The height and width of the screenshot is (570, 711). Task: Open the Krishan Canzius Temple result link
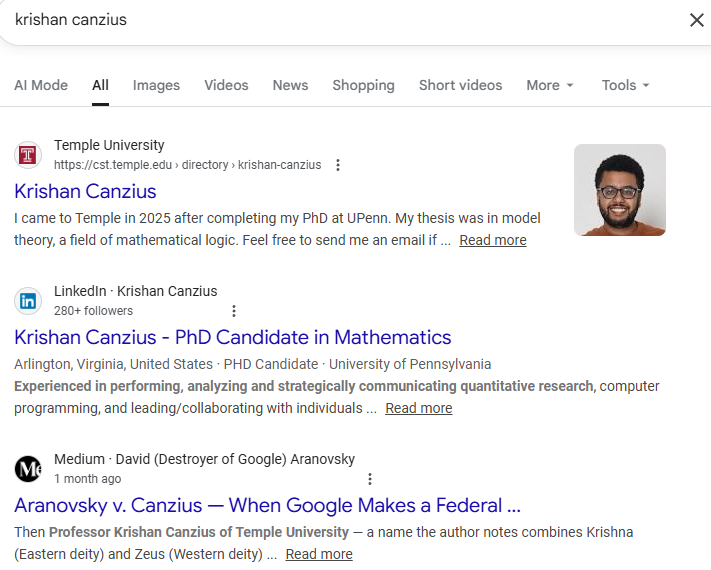(85, 191)
